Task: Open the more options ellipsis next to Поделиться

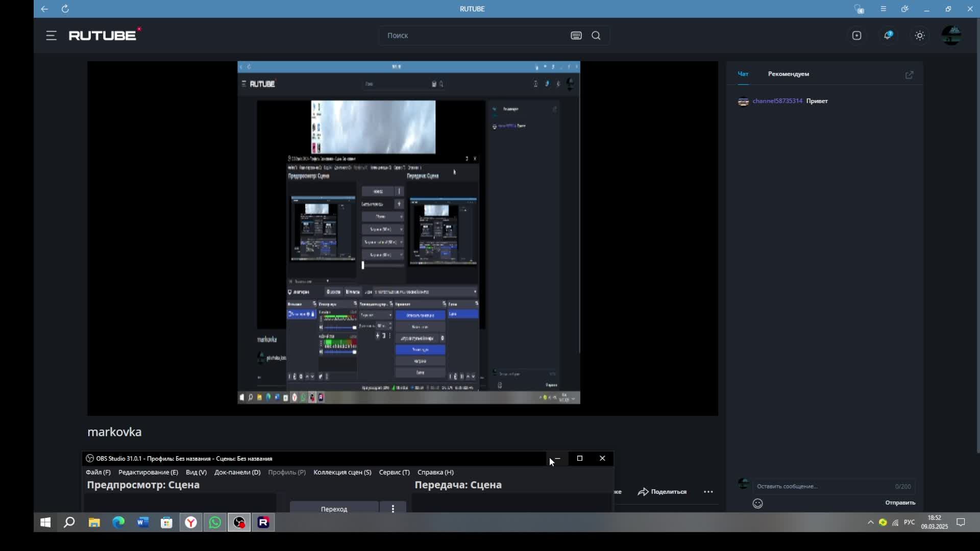Action: click(708, 492)
